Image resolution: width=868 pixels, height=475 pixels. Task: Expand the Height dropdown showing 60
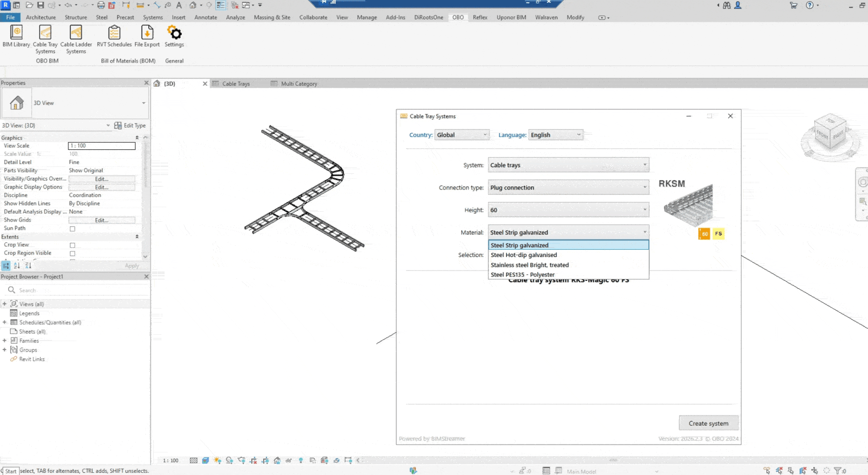coord(645,209)
